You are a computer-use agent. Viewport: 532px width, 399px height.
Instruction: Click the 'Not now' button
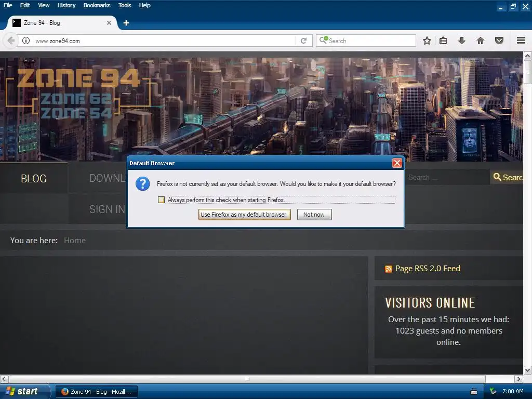pos(314,215)
